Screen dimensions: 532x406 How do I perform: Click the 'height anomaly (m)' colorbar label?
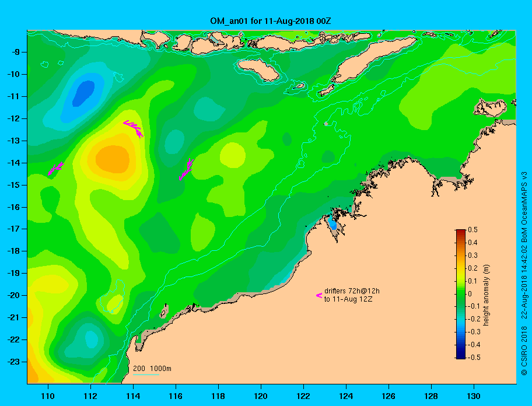486,295
